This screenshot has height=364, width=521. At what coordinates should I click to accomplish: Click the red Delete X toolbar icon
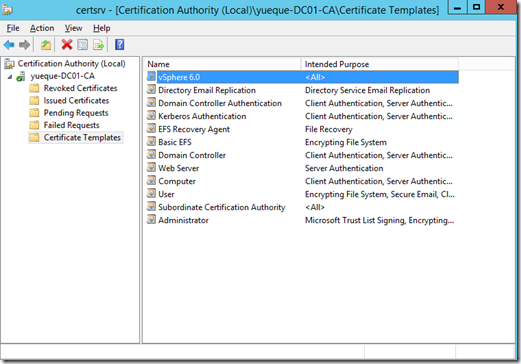point(67,44)
